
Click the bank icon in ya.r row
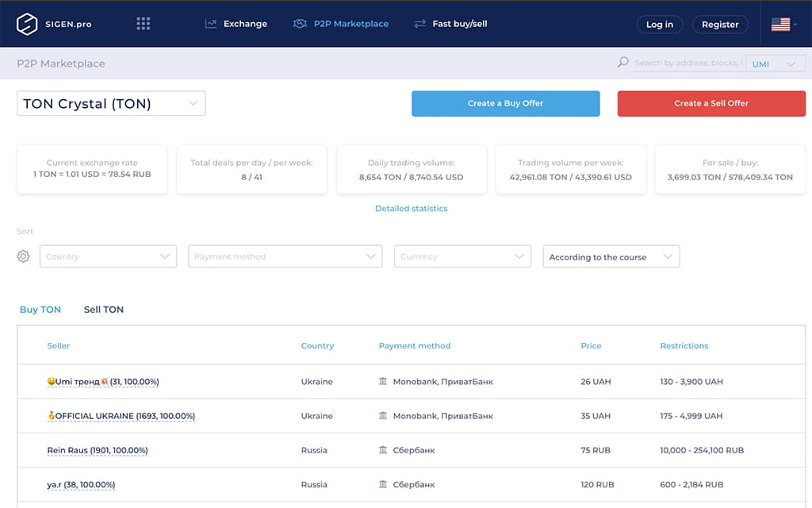[383, 484]
